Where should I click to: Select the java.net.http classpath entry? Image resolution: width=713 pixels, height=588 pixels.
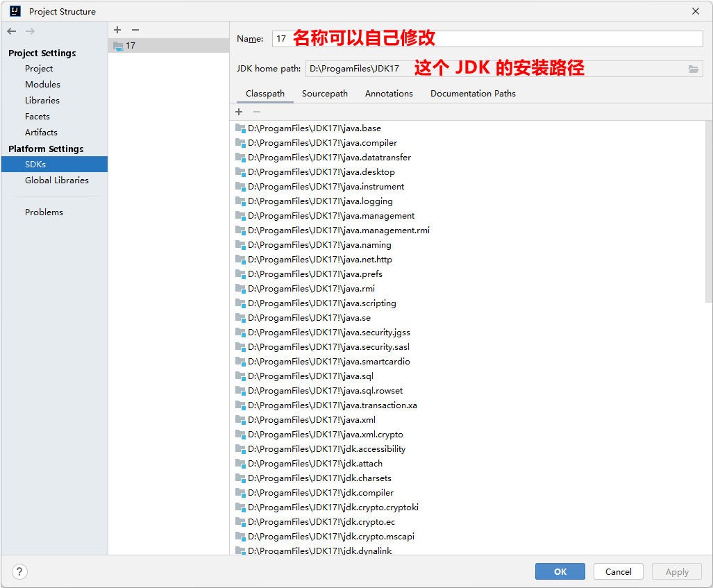314,259
